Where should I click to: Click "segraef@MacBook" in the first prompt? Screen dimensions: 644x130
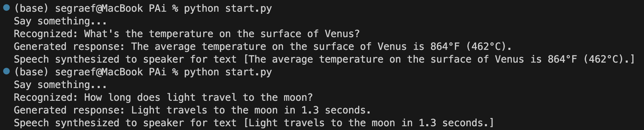(x=99, y=9)
